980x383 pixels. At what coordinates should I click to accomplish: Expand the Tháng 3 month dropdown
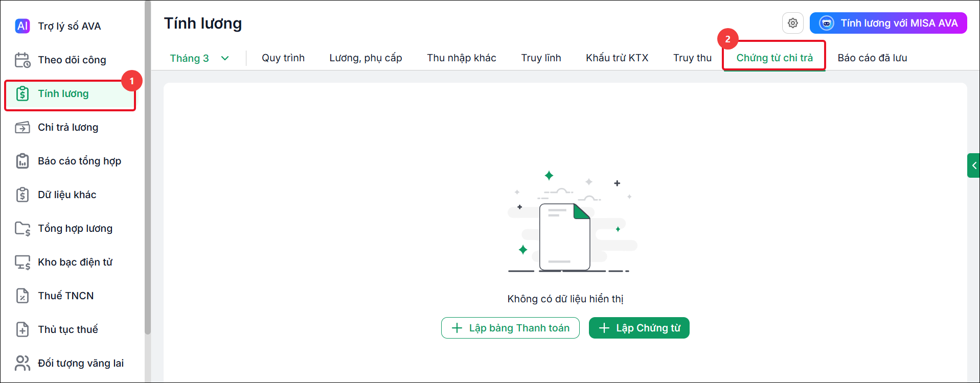[x=199, y=58]
